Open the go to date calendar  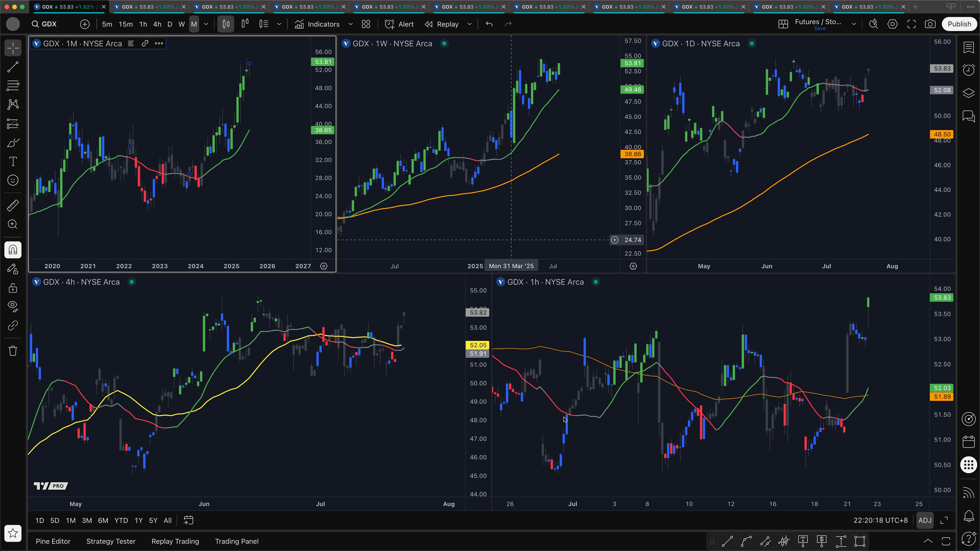188,520
